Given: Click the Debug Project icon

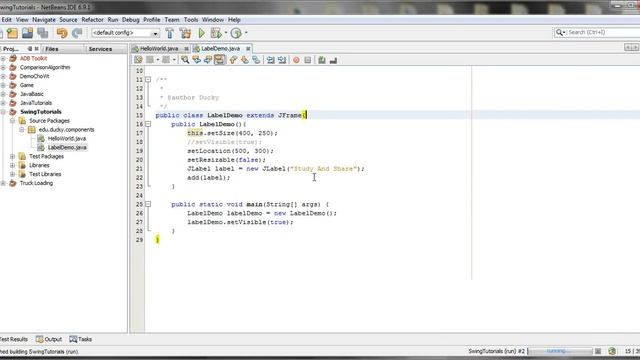Looking at the screenshot, I should click(x=216, y=33).
